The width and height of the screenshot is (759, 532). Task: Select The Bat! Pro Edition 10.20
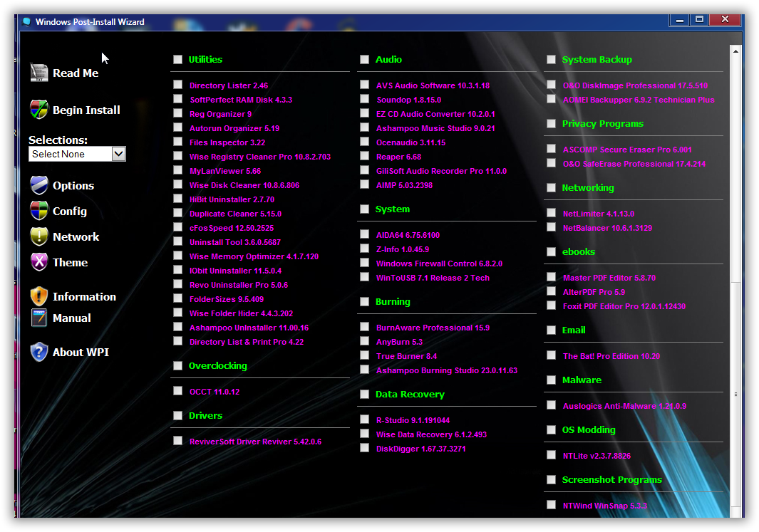[611, 356]
